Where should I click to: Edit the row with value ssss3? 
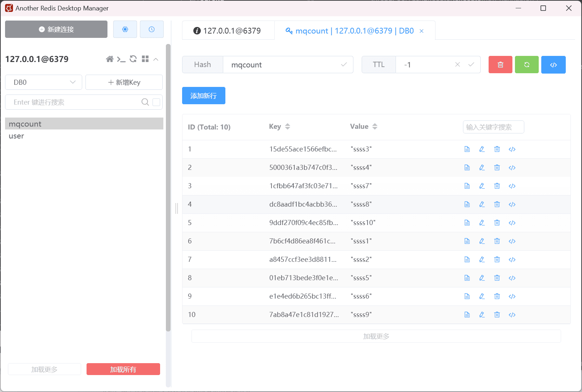[482, 149]
